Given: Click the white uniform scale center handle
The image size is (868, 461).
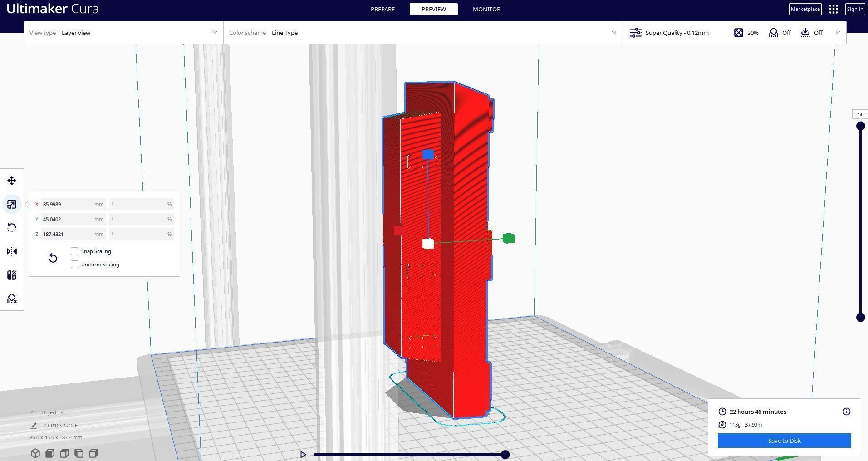Looking at the screenshot, I should coord(428,244).
